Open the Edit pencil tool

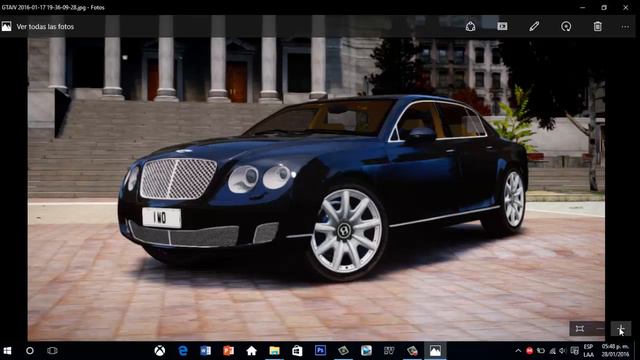click(534, 27)
